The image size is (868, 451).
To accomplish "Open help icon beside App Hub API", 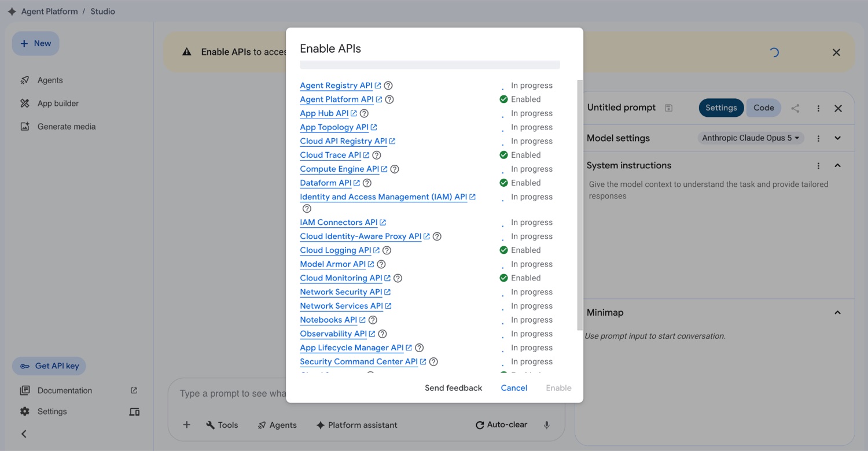I will point(364,113).
